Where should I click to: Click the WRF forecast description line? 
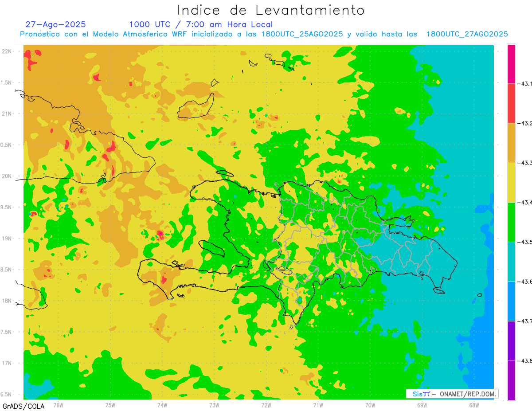point(264,34)
